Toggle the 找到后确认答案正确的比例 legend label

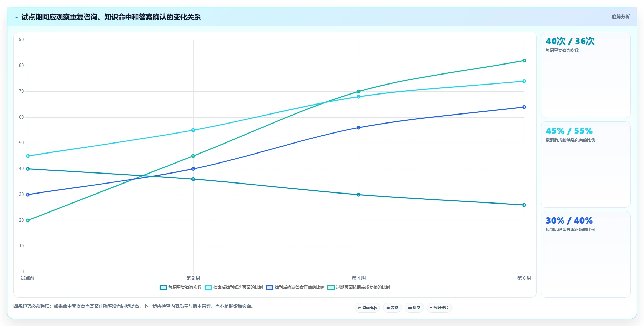(299, 287)
